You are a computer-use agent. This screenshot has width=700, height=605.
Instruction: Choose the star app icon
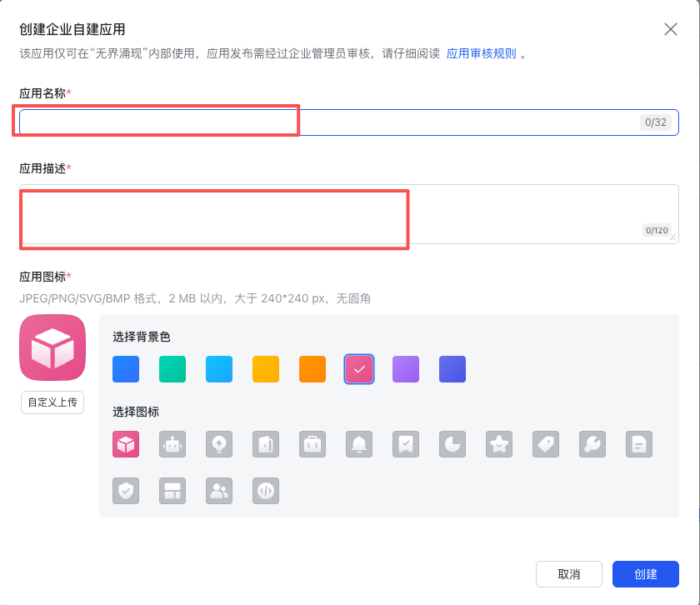point(499,444)
